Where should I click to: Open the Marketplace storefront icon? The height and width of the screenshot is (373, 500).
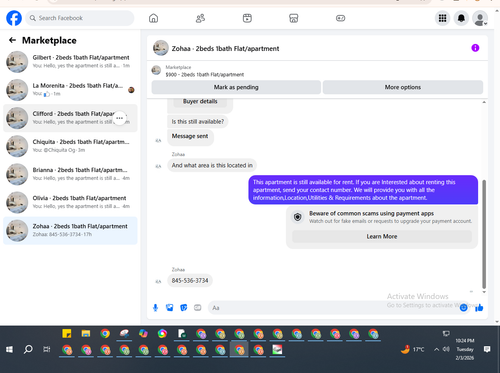pyautogui.click(x=294, y=18)
